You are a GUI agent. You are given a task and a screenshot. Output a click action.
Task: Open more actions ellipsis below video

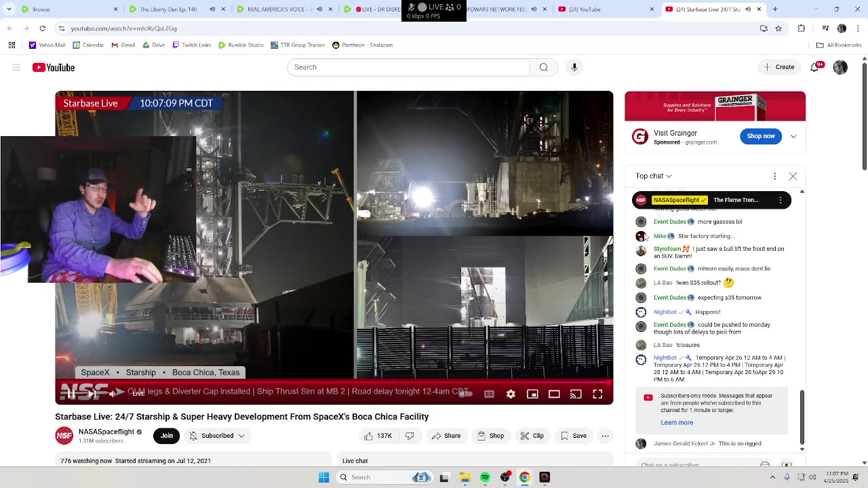606,436
